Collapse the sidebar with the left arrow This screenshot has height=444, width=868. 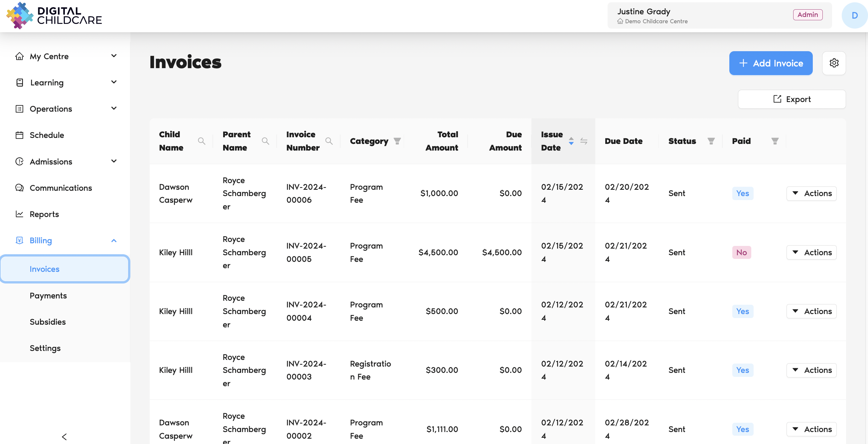click(x=65, y=437)
